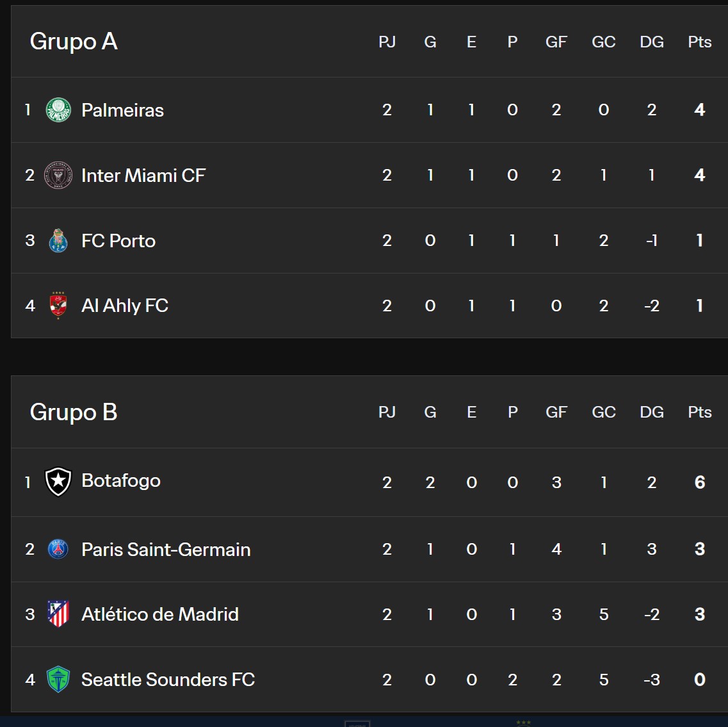Click the PJ column header in Grupo B
This screenshot has height=727, width=728.
(387, 412)
